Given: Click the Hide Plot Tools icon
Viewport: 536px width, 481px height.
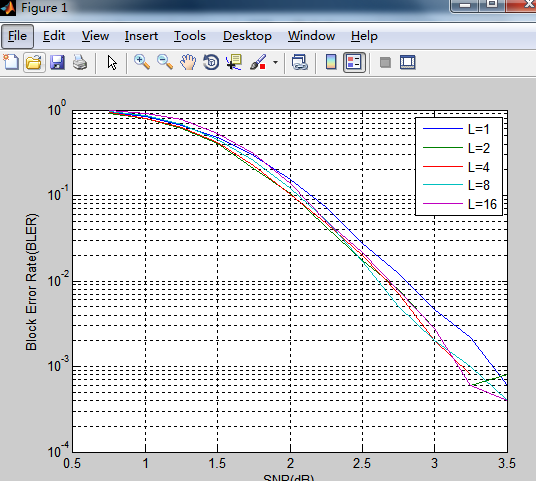Looking at the screenshot, I should point(385,63).
